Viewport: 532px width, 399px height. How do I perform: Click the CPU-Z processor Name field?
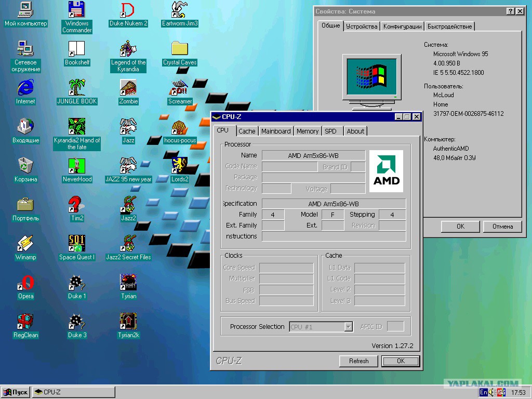(313, 155)
